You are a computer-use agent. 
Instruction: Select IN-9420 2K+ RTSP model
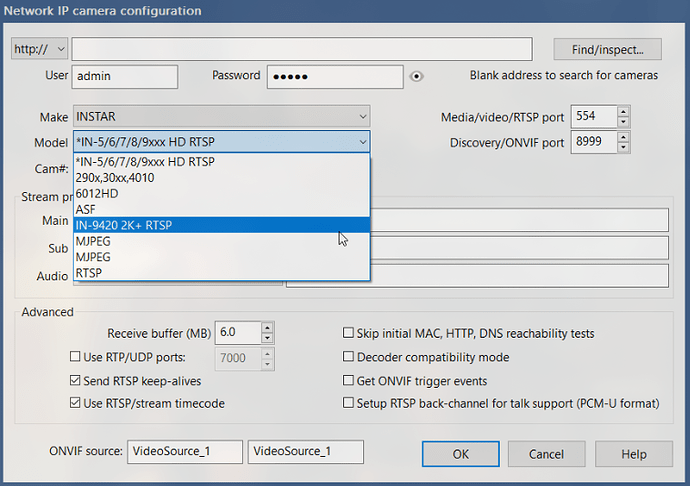coord(221,225)
